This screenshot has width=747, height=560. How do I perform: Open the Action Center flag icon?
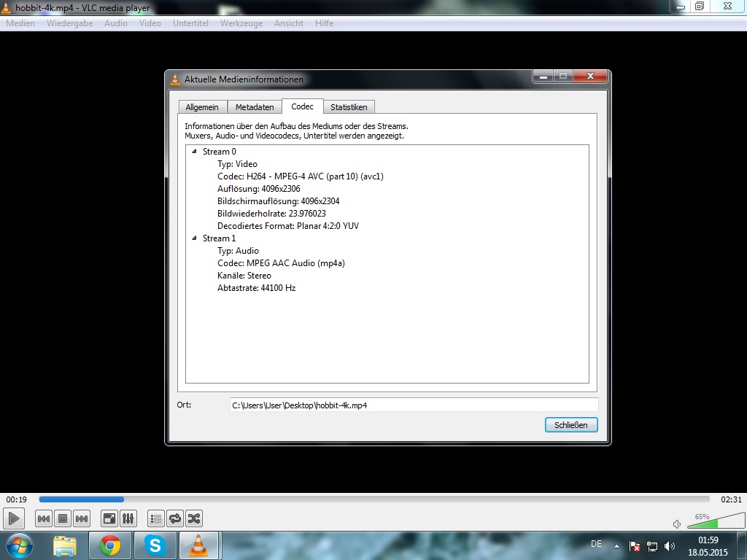pyautogui.click(x=634, y=546)
